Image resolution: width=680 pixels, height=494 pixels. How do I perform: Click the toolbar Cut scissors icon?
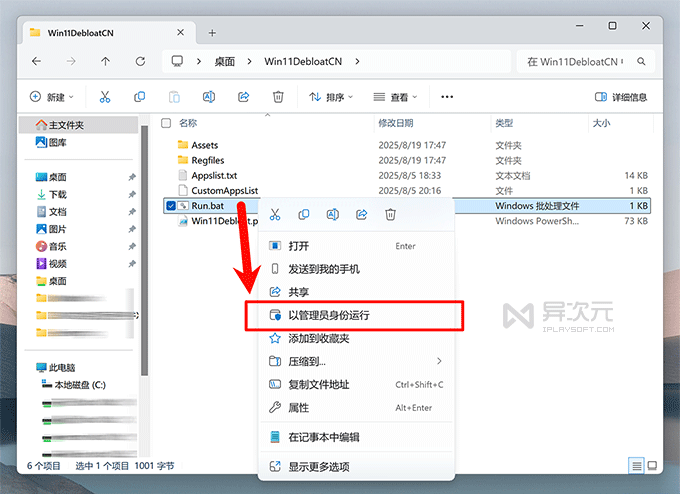coord(105,97)
